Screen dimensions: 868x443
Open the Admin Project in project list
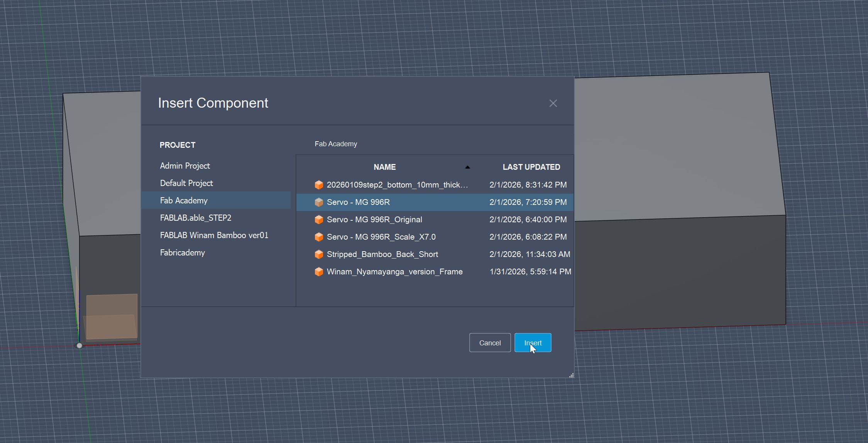[185, 166]
